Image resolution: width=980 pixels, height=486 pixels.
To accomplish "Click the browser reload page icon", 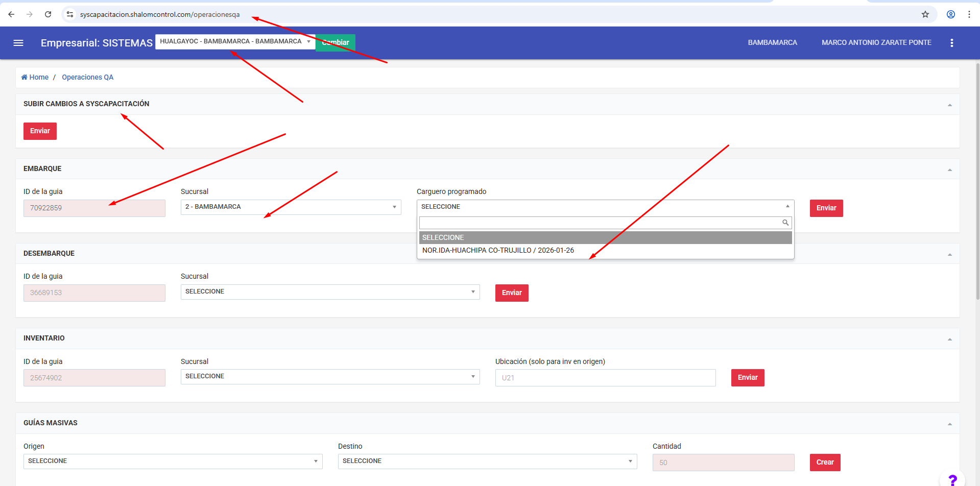I will click(x=48, y=14).
